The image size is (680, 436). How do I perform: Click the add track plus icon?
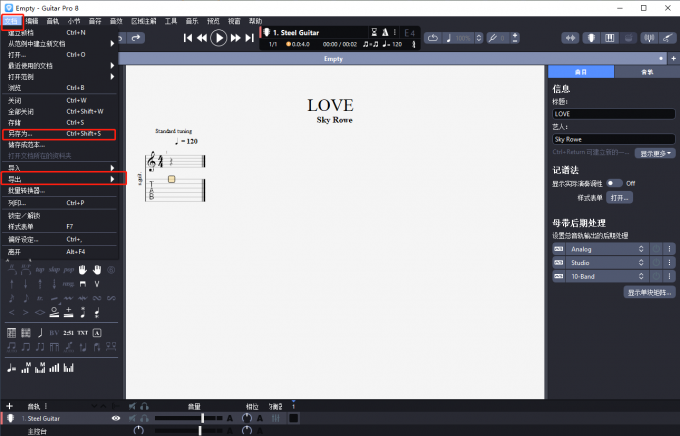pos(9,406)
